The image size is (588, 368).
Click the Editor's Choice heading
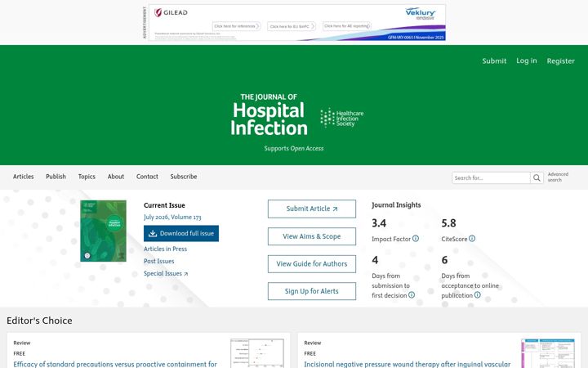click(x=39, y=321)
